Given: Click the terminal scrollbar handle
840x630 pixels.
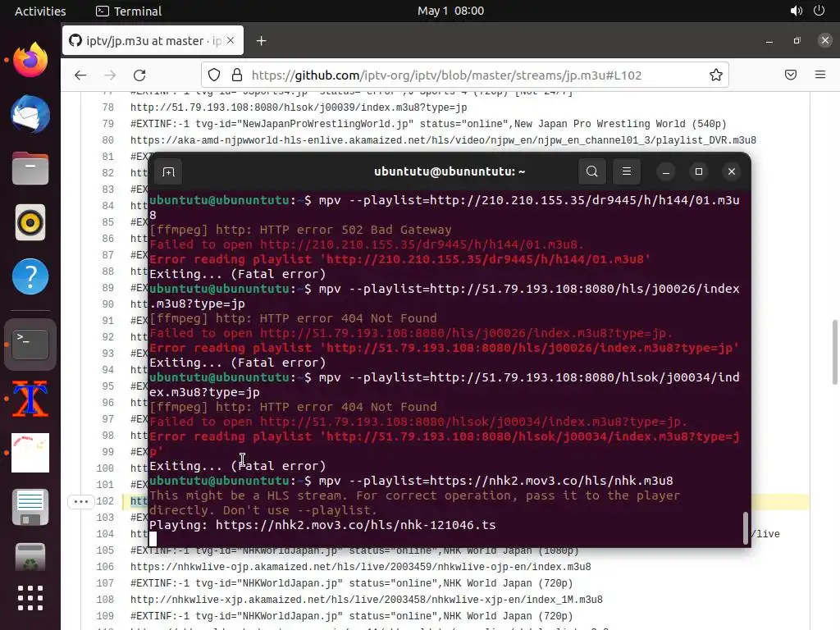Looking at the screenshot, I should tap(745, 528).
